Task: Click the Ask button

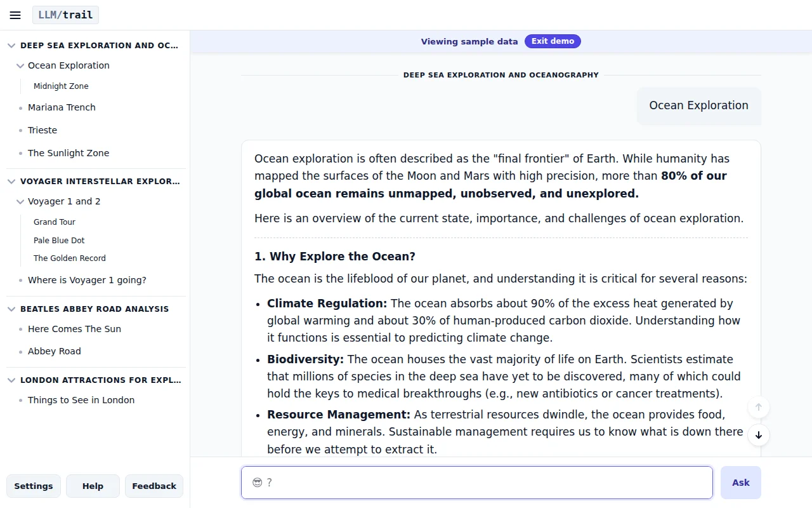Action: coord(741,483)
